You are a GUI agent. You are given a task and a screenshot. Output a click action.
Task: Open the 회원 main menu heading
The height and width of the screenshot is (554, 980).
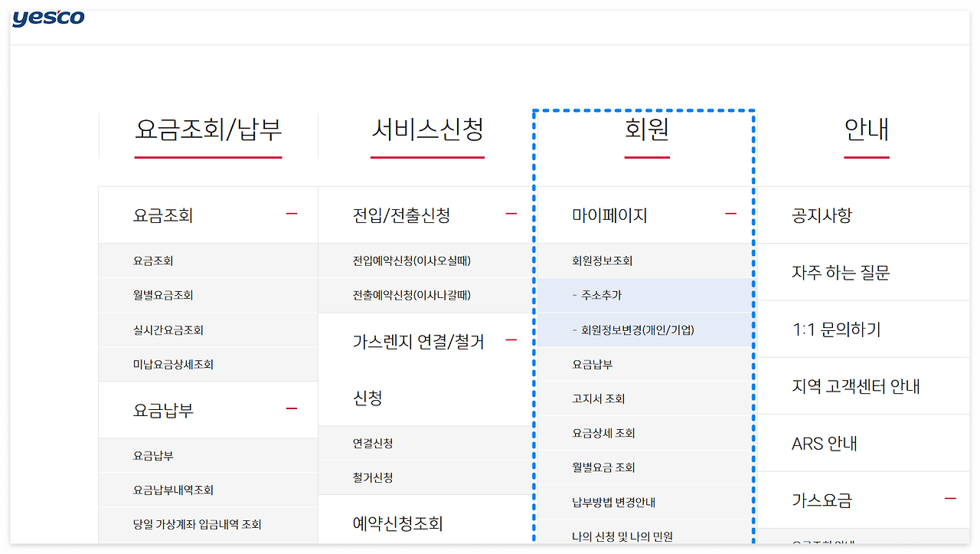coord(647,129)
